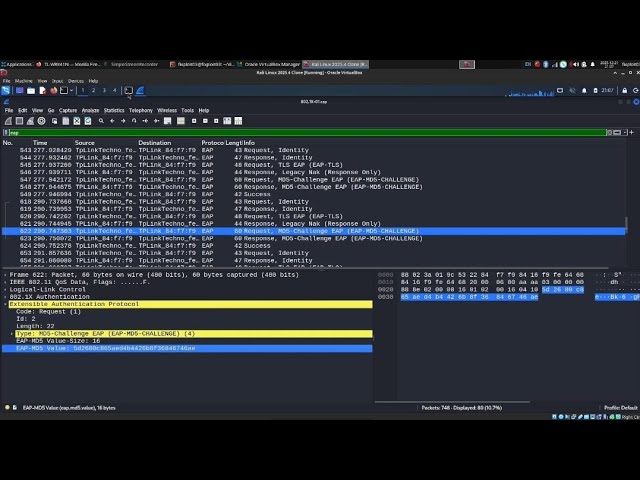Open a capture file from toolbar

click(54, 121)
